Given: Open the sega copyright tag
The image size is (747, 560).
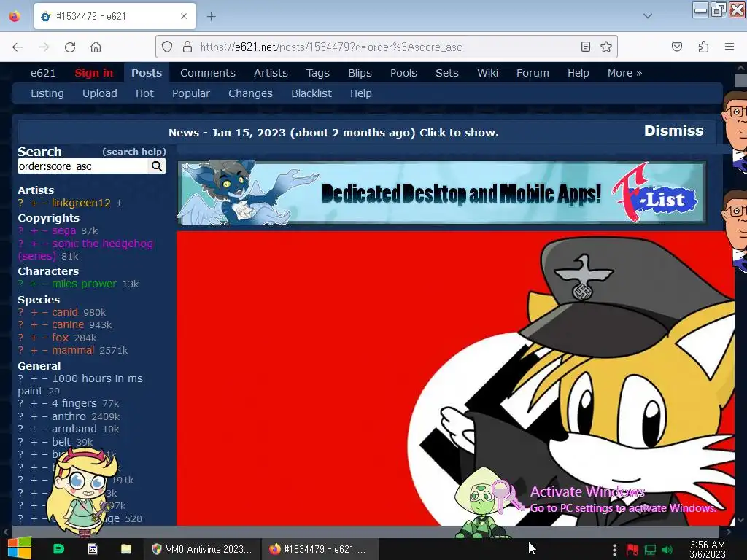Looking at the screenshot, I should pos(64,230).
